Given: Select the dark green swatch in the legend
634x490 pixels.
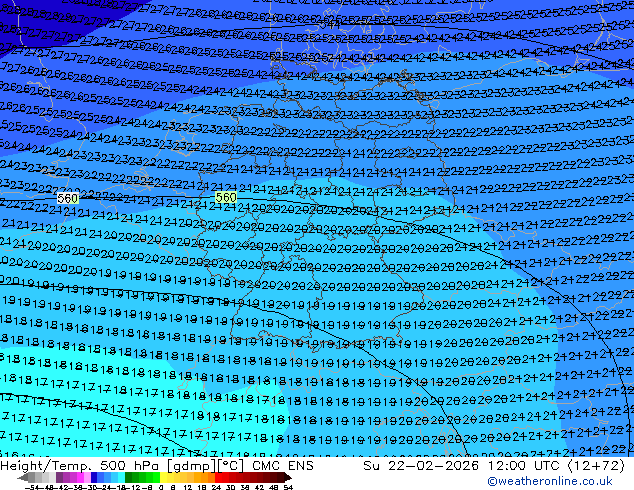Looking at the screenshot, I should pos(129,477).
